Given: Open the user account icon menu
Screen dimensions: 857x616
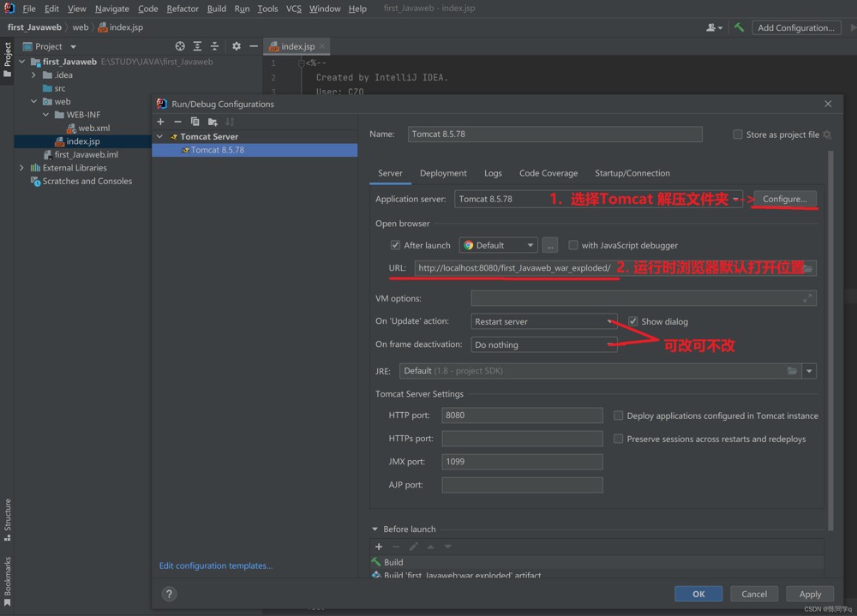Looking at the screenshot, I should [714, 27].
